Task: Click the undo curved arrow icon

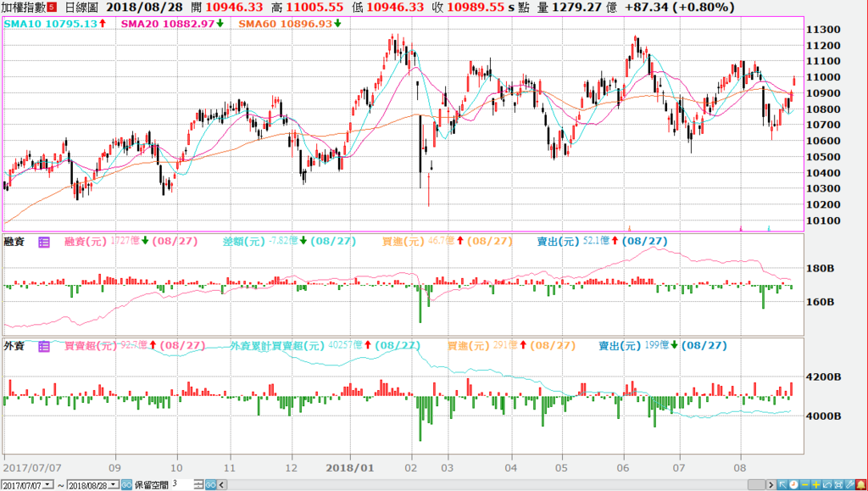Action: coord(827,485)
